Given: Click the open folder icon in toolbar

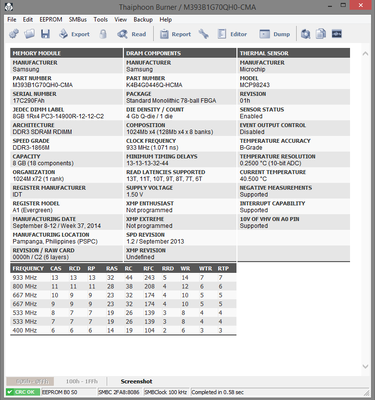Looking at the screenshot, I should pos(29,34).
